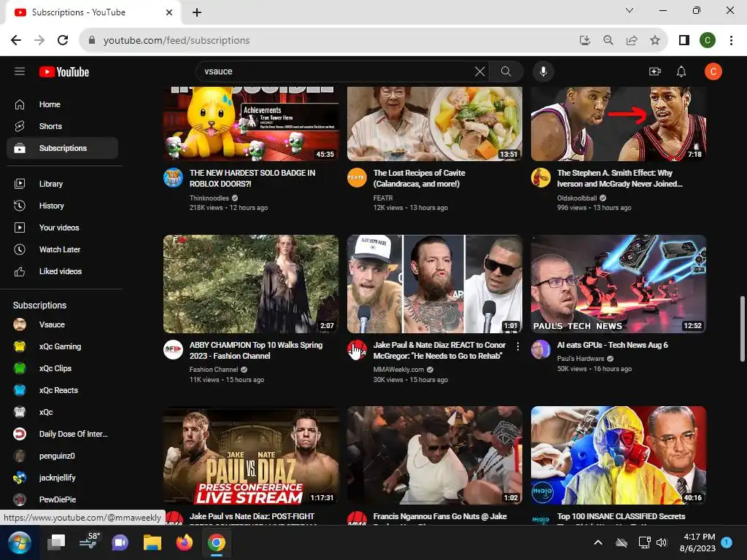Open the xQc Reacts subscription
The width and height of the screenshot is (747, 560).
coord(63,391)
